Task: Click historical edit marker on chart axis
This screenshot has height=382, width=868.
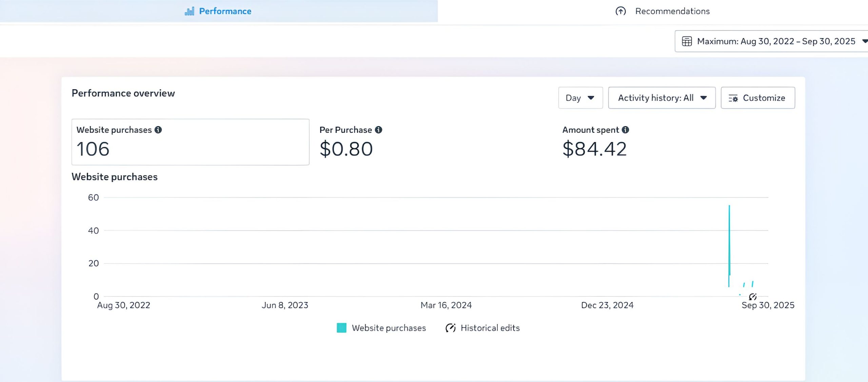Action: [x=753, y=297]
